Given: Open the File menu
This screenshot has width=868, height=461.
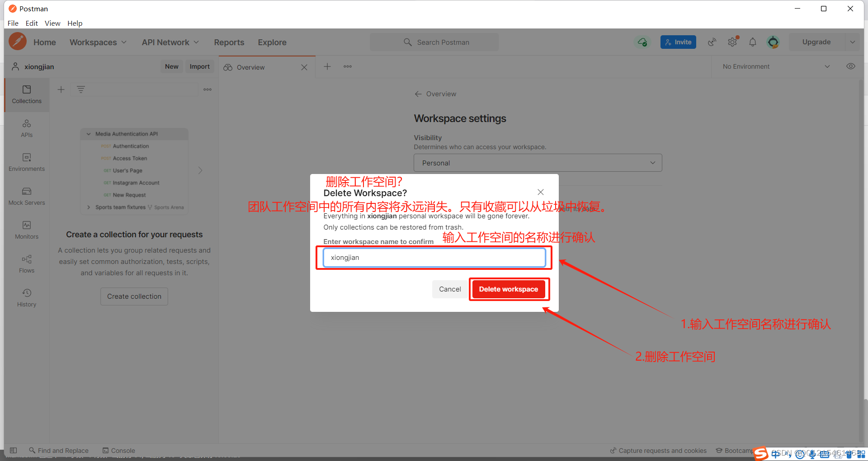Looking at the screenshot, I should 13,23.
